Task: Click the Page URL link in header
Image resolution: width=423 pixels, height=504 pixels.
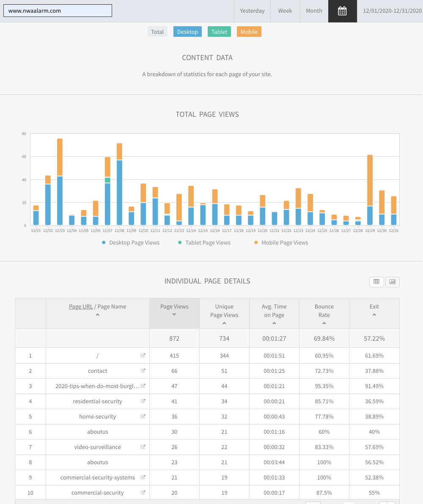Action: [x=81, y=307]
